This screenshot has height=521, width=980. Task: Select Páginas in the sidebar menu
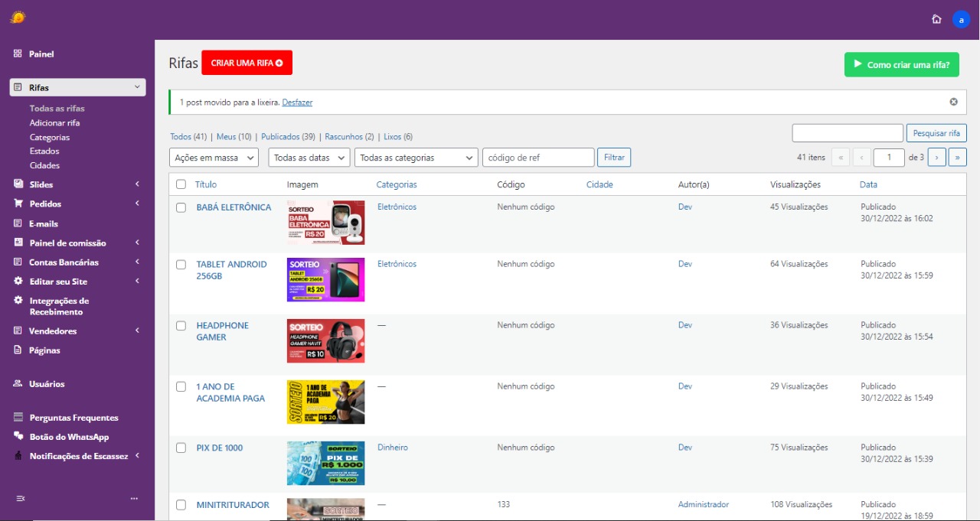[44, 350]
